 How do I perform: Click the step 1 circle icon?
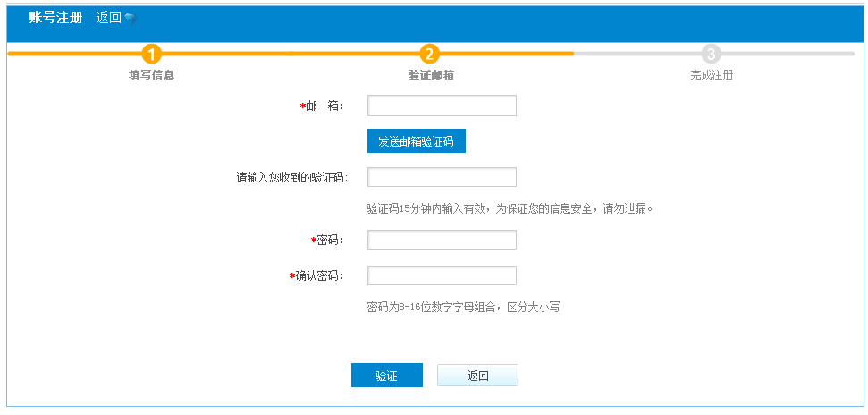point(151,54)
